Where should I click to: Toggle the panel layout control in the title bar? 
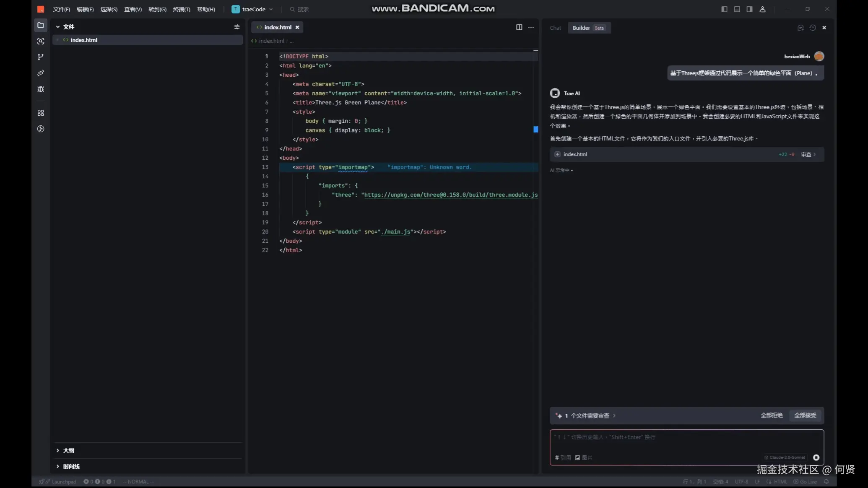coord(737,9)
